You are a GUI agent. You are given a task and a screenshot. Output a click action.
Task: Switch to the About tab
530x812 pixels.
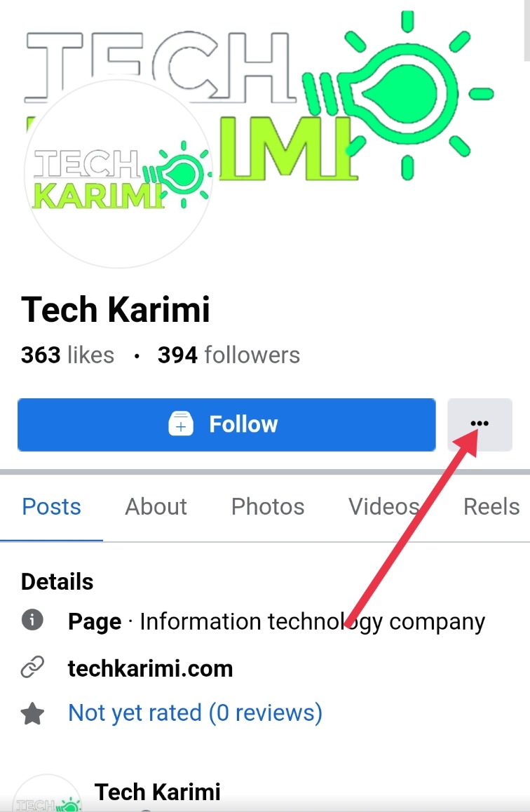pos(156,506)
